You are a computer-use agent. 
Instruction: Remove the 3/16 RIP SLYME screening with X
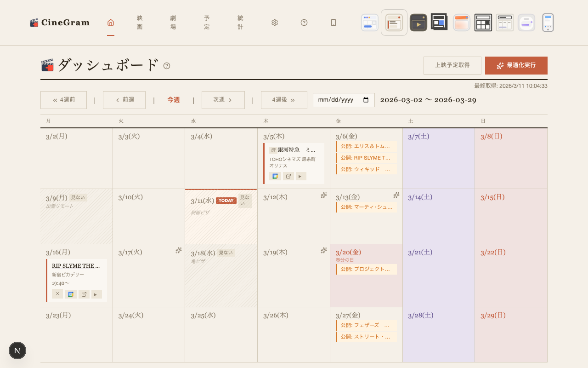coord(57,294)
